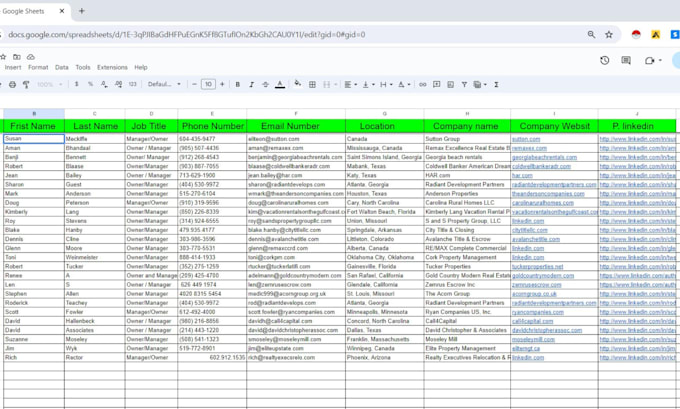Print the spreadsheet using the printer icon

[x=12, y=85]
